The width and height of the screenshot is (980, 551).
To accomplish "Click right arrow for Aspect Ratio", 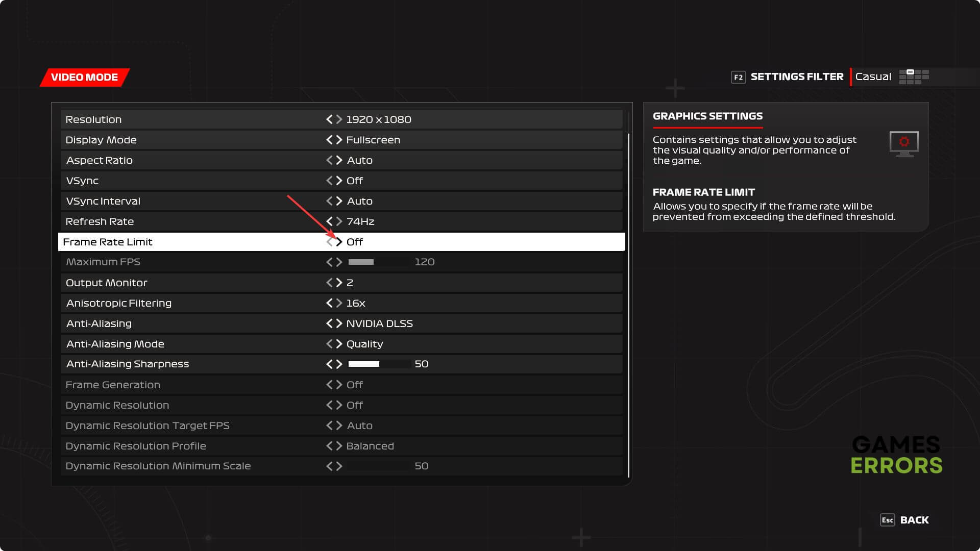I will click(x=339, y=160).
